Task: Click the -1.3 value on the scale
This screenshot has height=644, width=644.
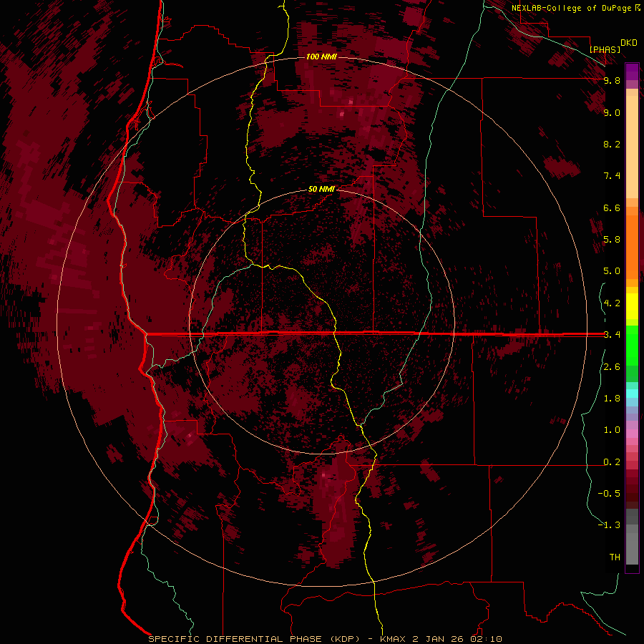Action: 609,526
